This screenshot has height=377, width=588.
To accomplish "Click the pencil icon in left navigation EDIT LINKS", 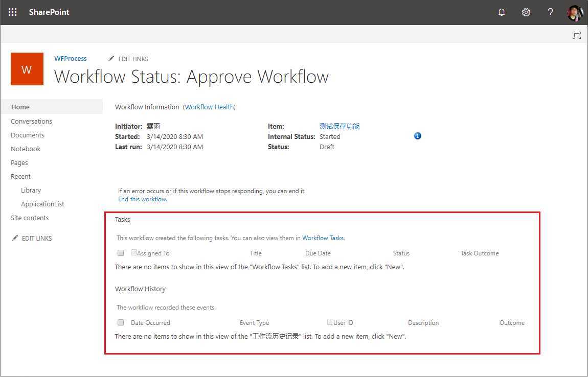I will pos(15,238).
